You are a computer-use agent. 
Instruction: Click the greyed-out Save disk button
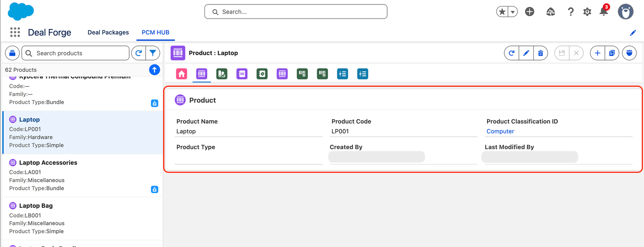[562, 53]
